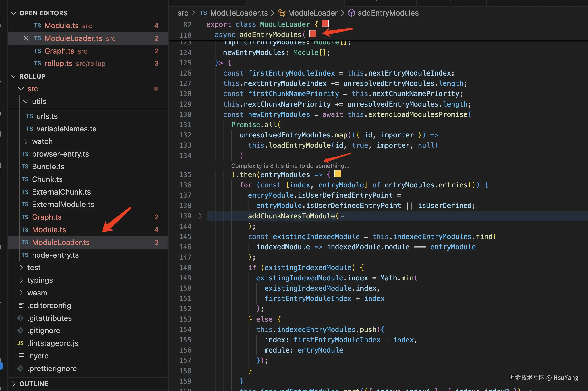The width and height of the screenshot is (588, 391).
Task: Collapse the OPEN EDITORS section
Action: click(14, 13)
